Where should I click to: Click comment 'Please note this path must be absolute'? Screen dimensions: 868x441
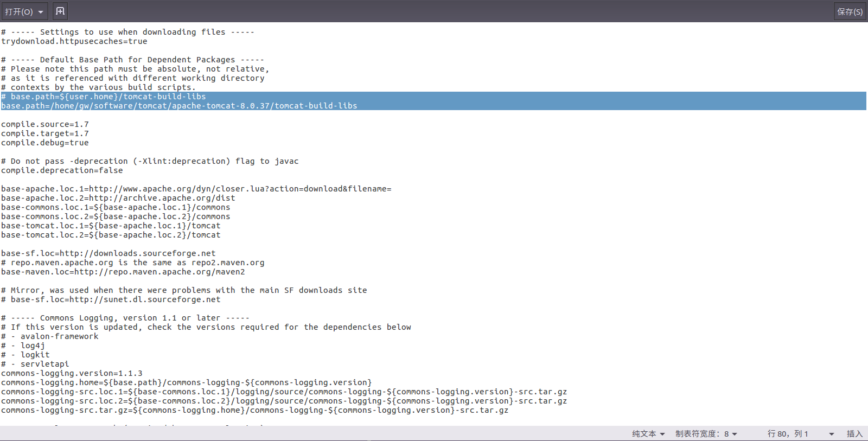[135, 69]
